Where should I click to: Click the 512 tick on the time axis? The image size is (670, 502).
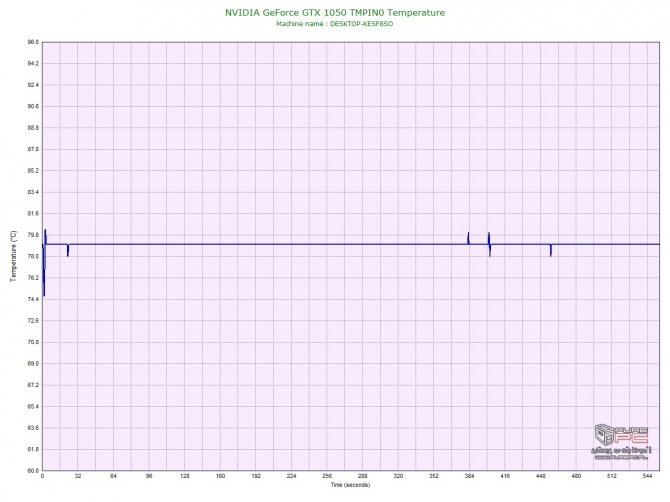point(612,476)
